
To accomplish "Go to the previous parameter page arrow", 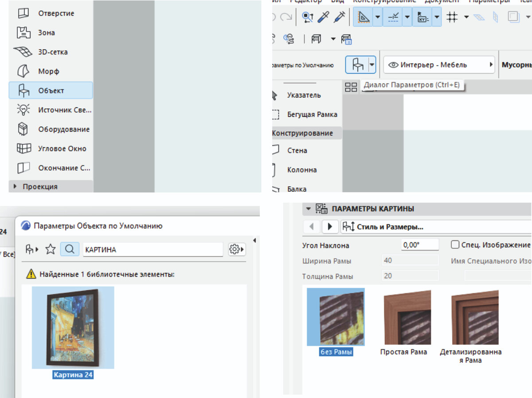I will click(x=312, y=227).
